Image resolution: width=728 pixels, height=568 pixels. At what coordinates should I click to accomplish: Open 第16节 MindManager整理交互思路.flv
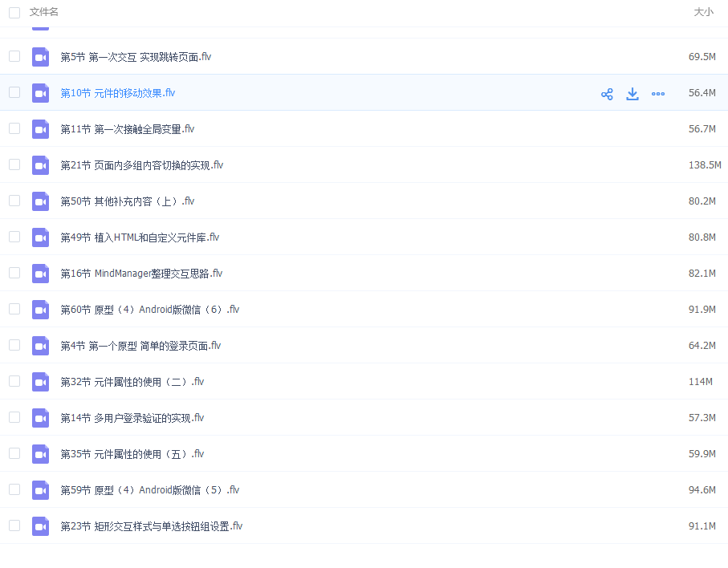(141, 274)
